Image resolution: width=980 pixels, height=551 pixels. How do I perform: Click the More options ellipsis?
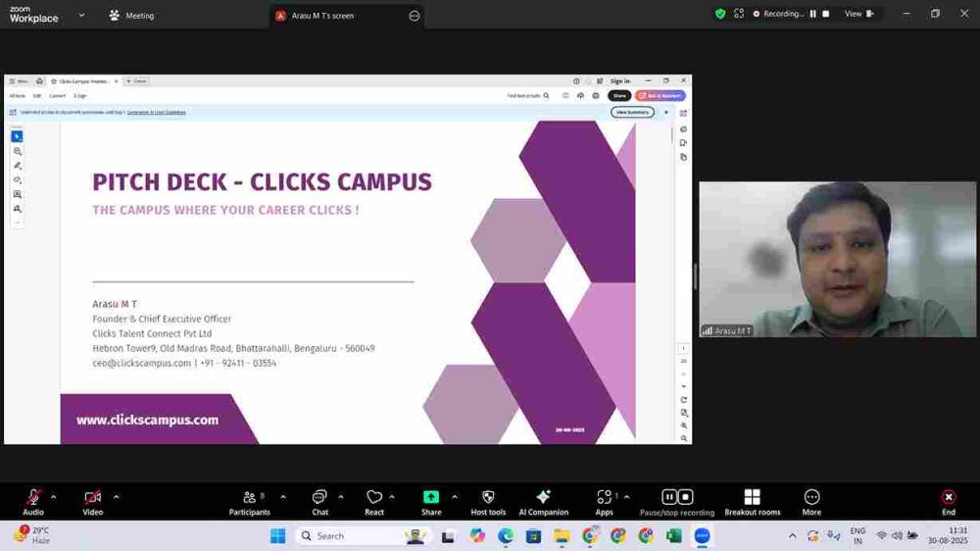[x=811, y=501]
